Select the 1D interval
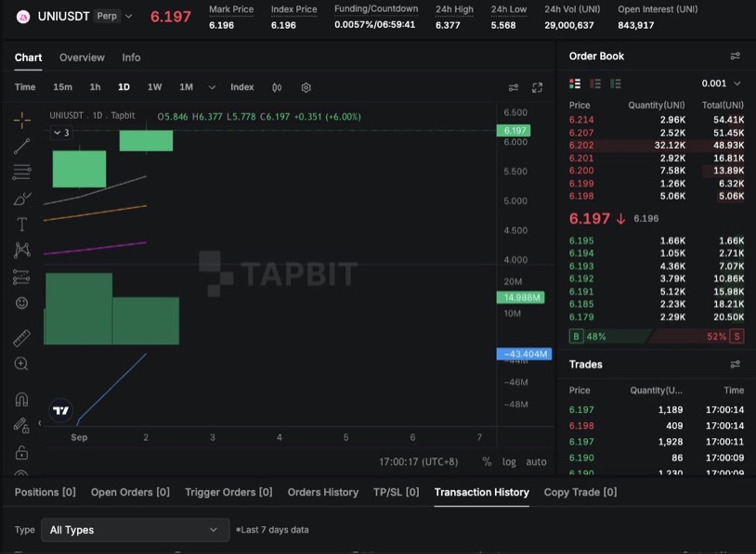Viewport: 756px width, 554px height. (124, 87)
